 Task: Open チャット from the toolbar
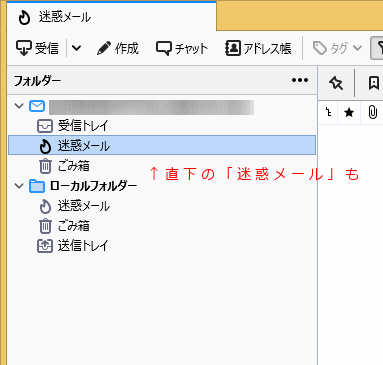182,48
